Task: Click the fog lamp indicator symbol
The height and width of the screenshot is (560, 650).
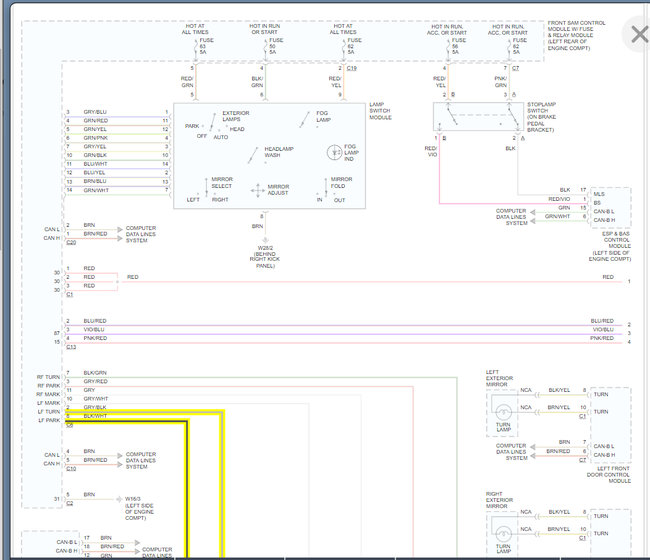Action: click(x=334, y=152)
